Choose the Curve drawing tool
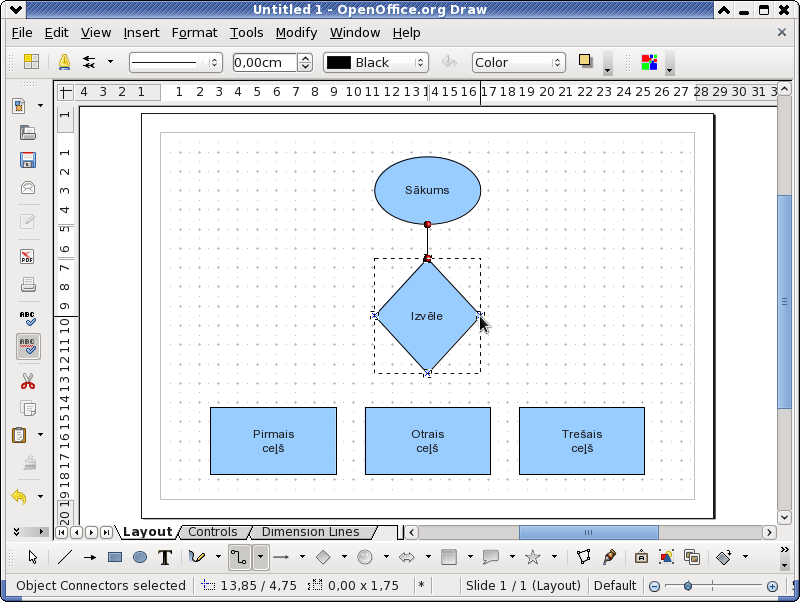The image size is (800, 602). tap(197, 557)
